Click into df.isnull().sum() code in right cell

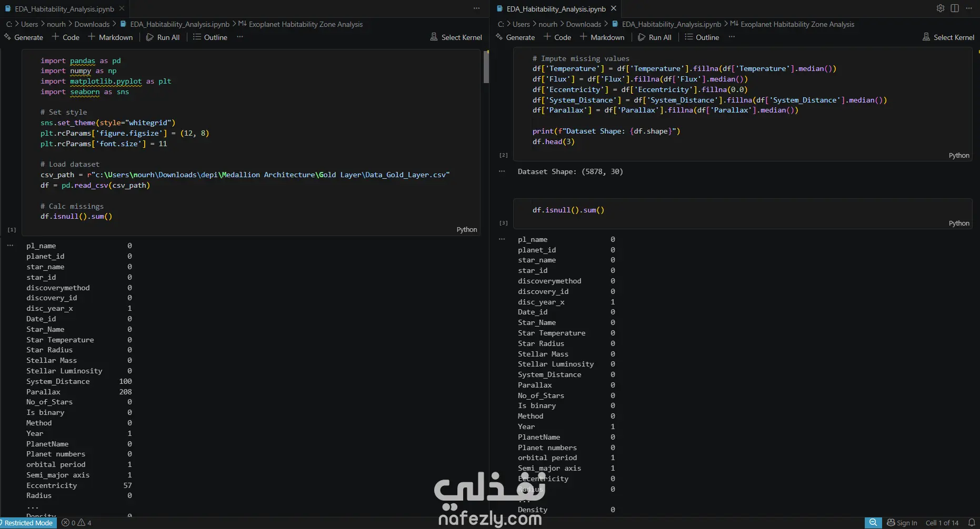coord(568,210)
